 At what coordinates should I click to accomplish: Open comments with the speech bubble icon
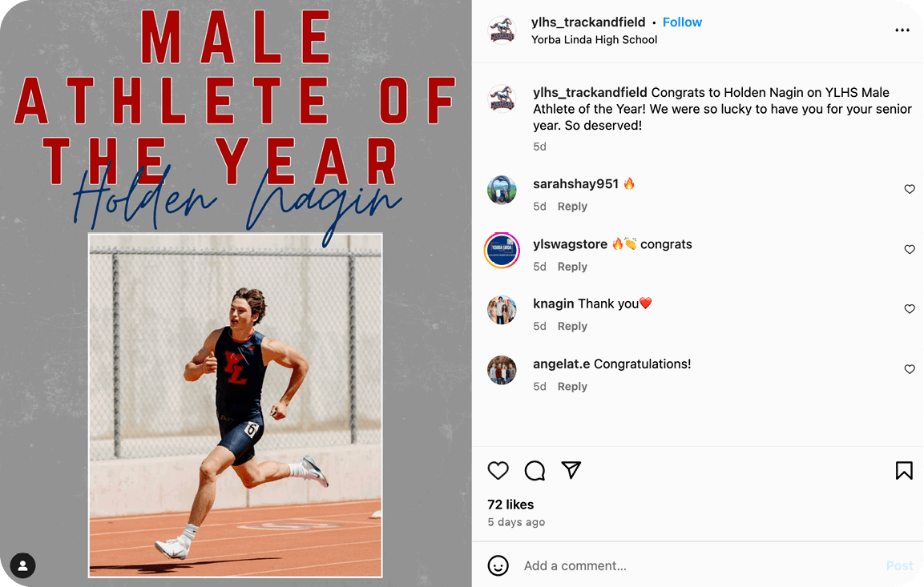point(535,470)
